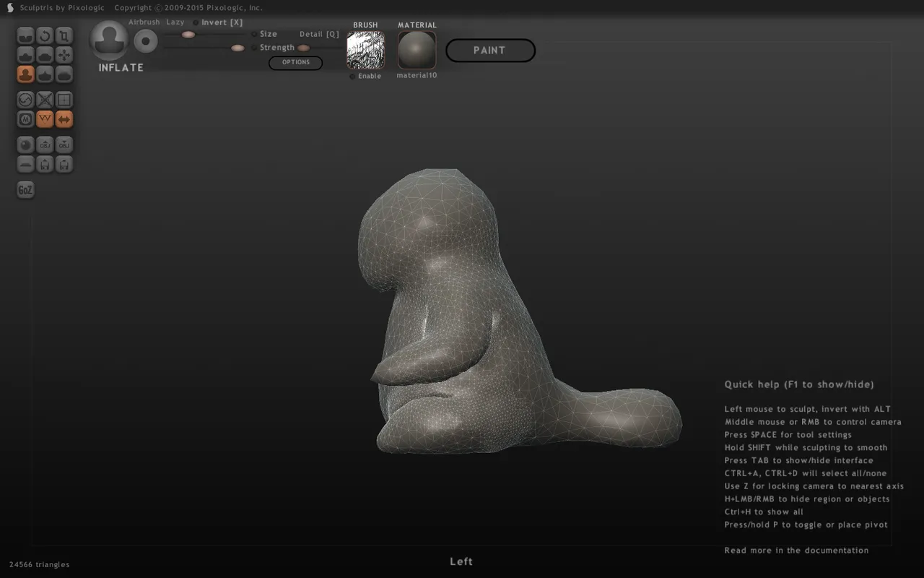Click the Reduce Selected icon
The width and height of the screenshot is (924, 578).
45,100
